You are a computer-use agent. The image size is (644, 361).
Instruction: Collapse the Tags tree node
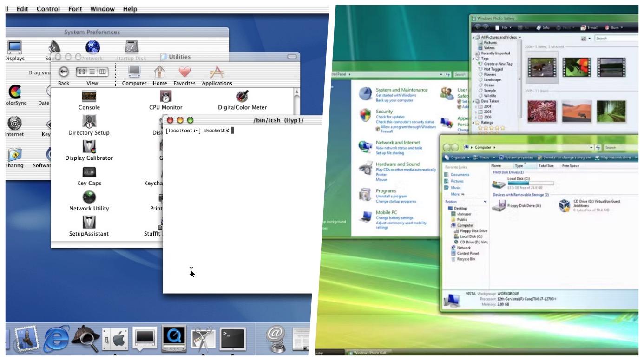(473, 59)
